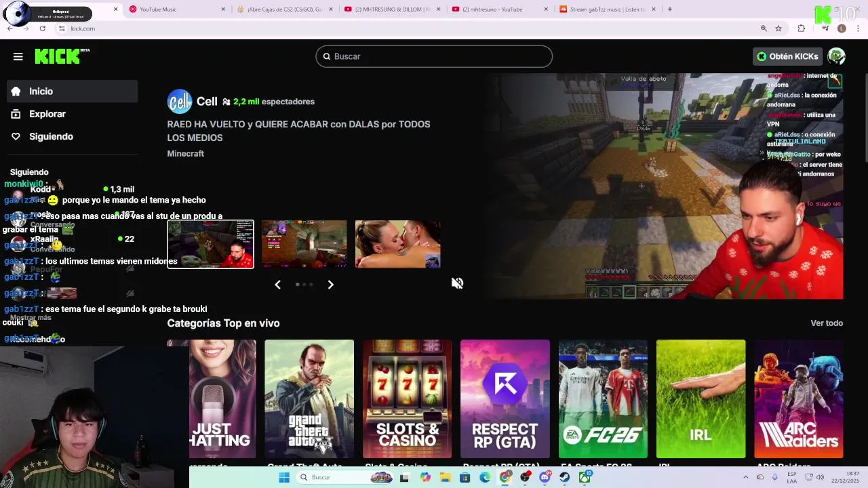The height and width of the screenshot is (488, 868).
Task: Switch to Stream gab1zz music tab
Action: [x=608, y=9]
